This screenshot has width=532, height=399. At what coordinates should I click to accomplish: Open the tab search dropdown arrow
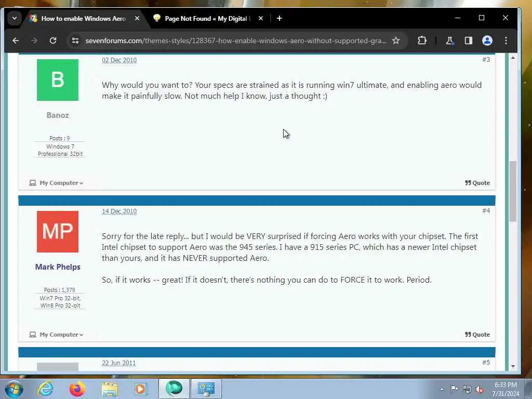[x=14, y=18]
